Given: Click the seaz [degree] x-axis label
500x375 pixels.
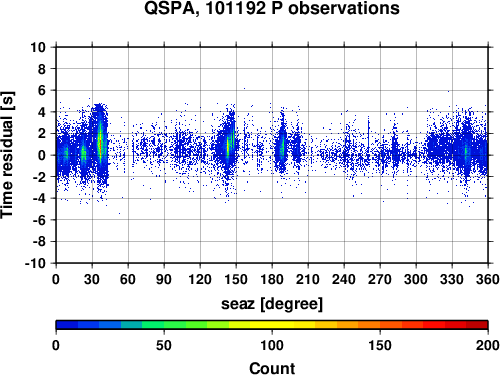Looking at the screenshot, I should pyautogui.click(x=272, y=304).
